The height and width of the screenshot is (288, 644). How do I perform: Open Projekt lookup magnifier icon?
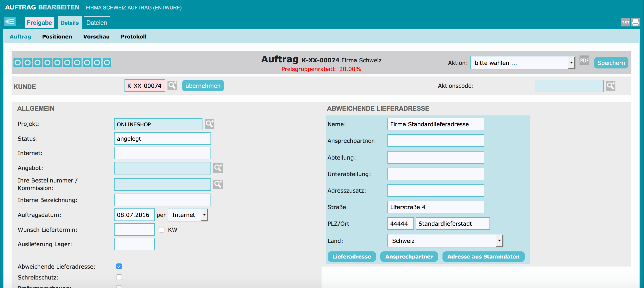point(209,124)
